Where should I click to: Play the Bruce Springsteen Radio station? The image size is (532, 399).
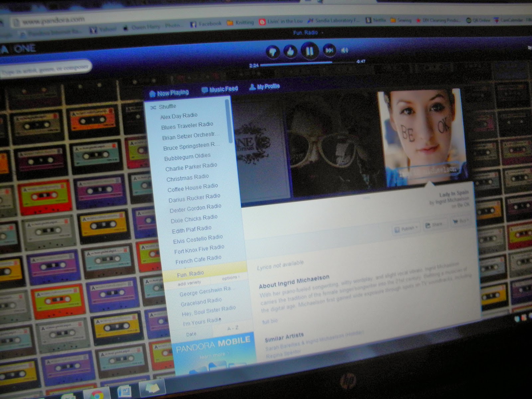coord(191,146)
